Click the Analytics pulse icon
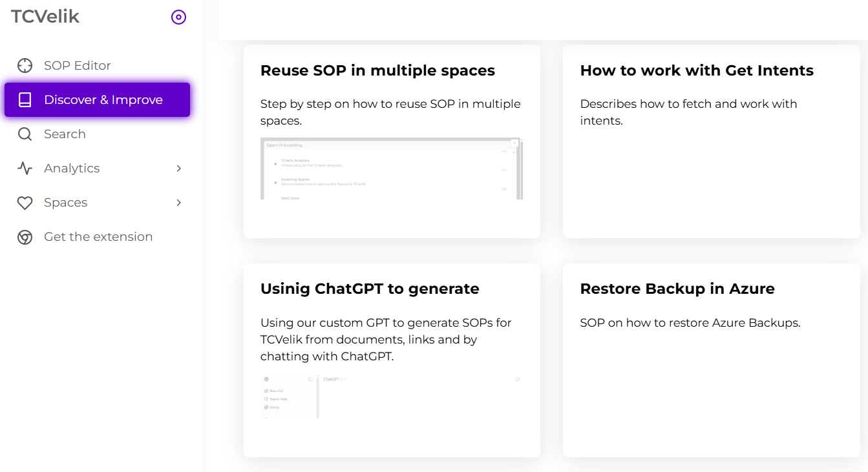 pyautogui.click(x=25, y=169)
